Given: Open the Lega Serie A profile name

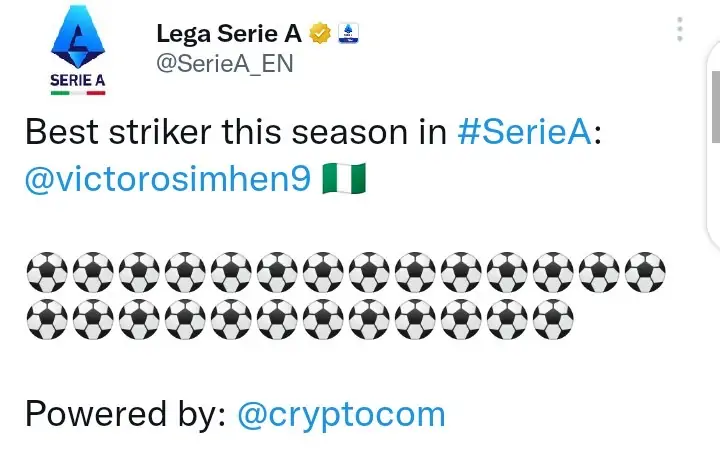Looking at the screenshot, I should pos(229,33).
